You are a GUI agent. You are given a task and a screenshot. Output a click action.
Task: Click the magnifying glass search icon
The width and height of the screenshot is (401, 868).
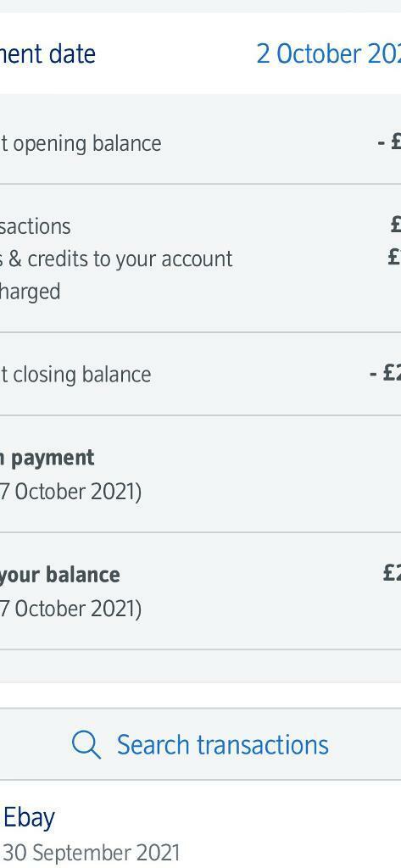tap(86, 744)
